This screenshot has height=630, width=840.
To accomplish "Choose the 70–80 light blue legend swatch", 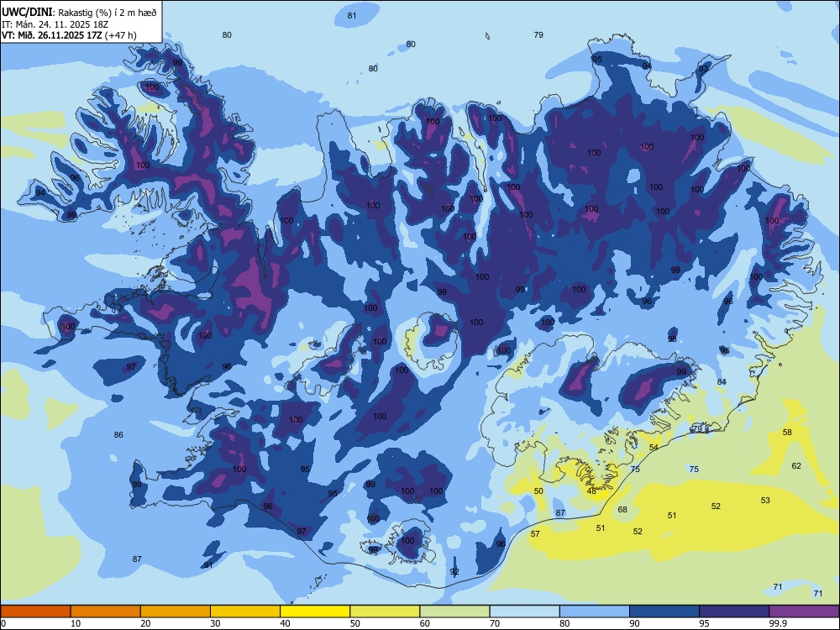I will click(524, 612).
